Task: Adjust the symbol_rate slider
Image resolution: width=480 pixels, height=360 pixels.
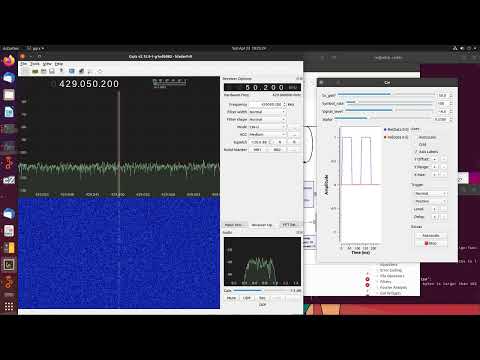Action: pyautogui.click(x=390, y=103)
